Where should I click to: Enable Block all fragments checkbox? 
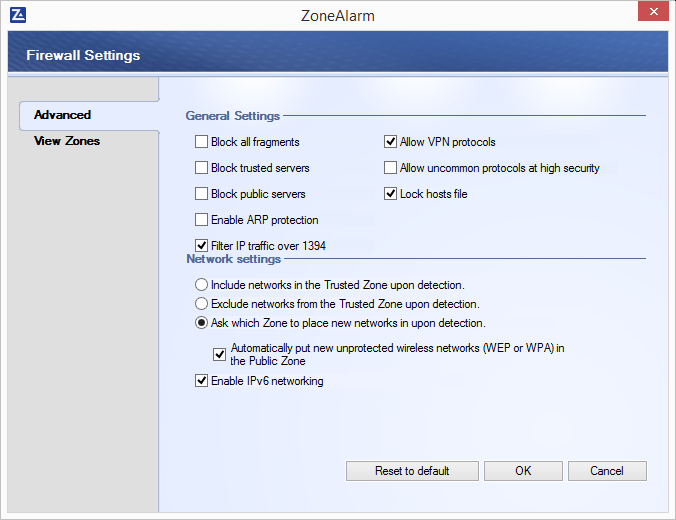(202, 142)
